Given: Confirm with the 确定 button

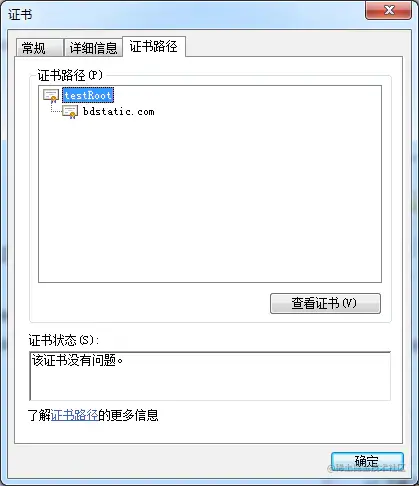Looking at the screenshot, I should (x=367, y=462).
